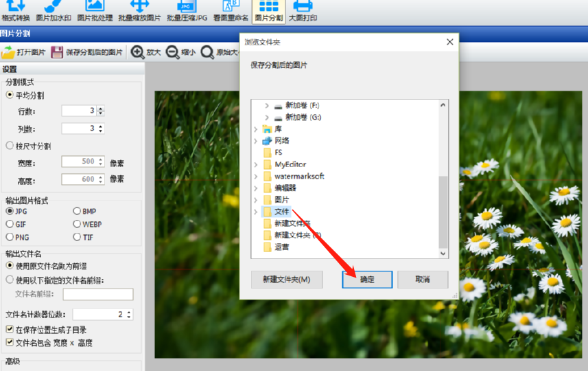This screenshot has width=588, height=371.
Task: Click the 缩小 zoom out magnifier
Action: [172, 52]
